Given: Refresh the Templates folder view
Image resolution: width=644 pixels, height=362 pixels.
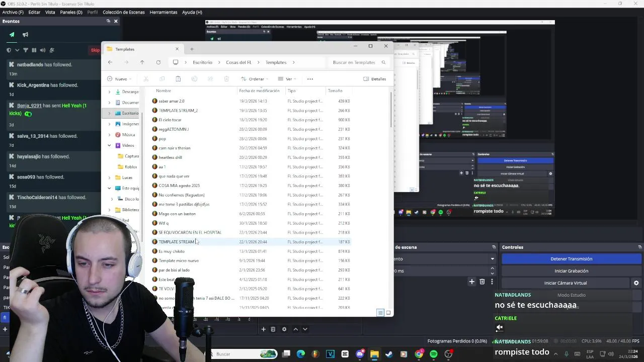Looking at the screenshot, I should [158, 62].
